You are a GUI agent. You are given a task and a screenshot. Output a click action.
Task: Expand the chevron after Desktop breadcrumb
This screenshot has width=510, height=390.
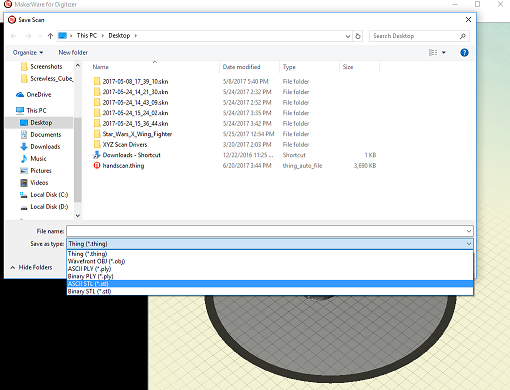[x=136, y=36]
